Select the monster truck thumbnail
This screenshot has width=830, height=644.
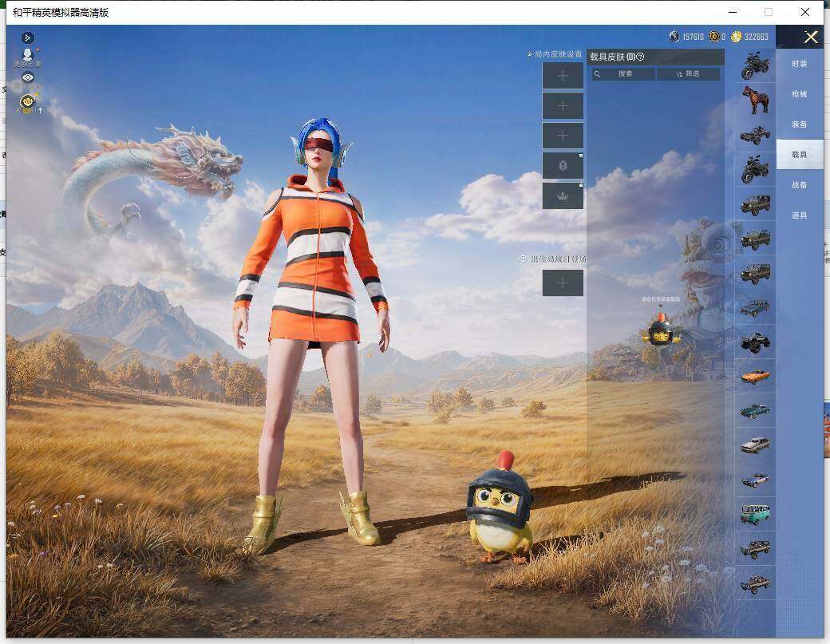(x=755, y=342)
